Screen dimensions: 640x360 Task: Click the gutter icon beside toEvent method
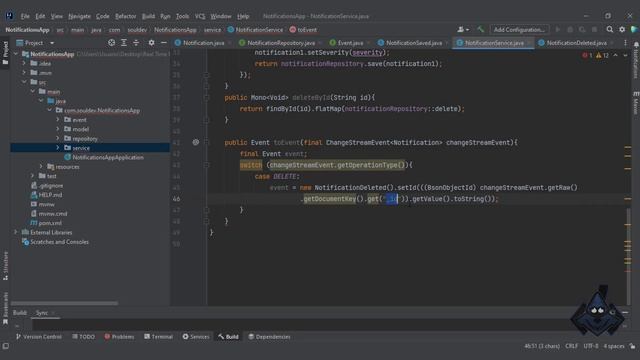tap(196, 142)
